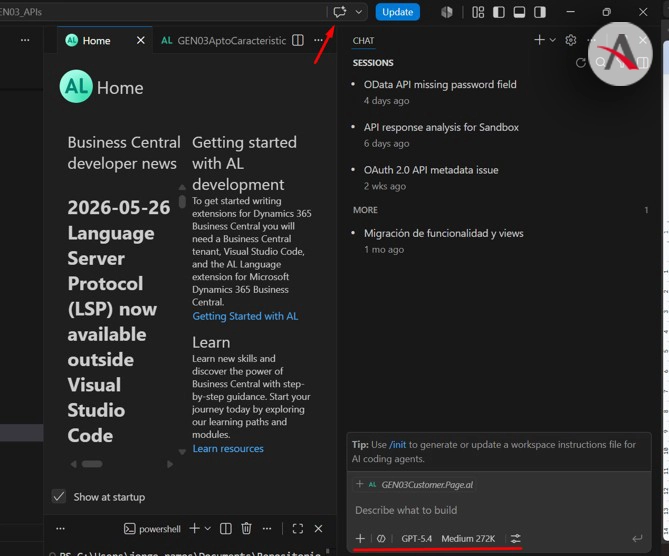The width and height of the screenshot is (669, 556).
Task: Click the EN03_APIs command center search box
Action: 162,12
